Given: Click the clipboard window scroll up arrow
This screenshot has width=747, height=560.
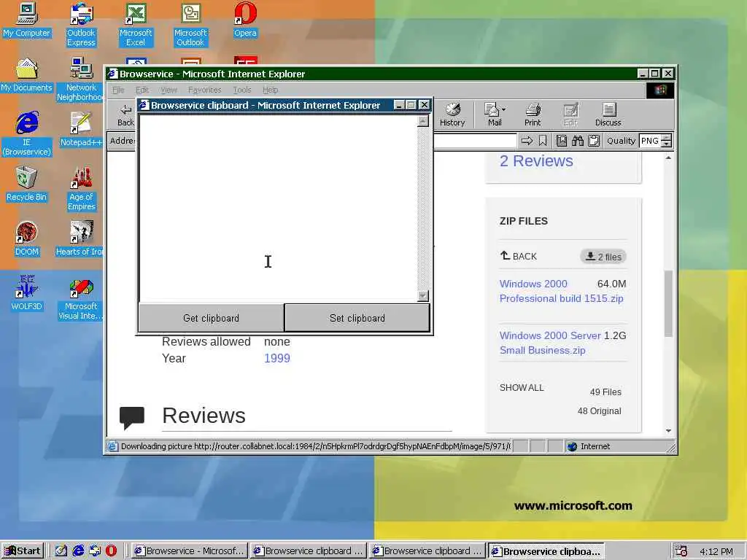Looking at the screenshot, I should (x=422, y=121).
